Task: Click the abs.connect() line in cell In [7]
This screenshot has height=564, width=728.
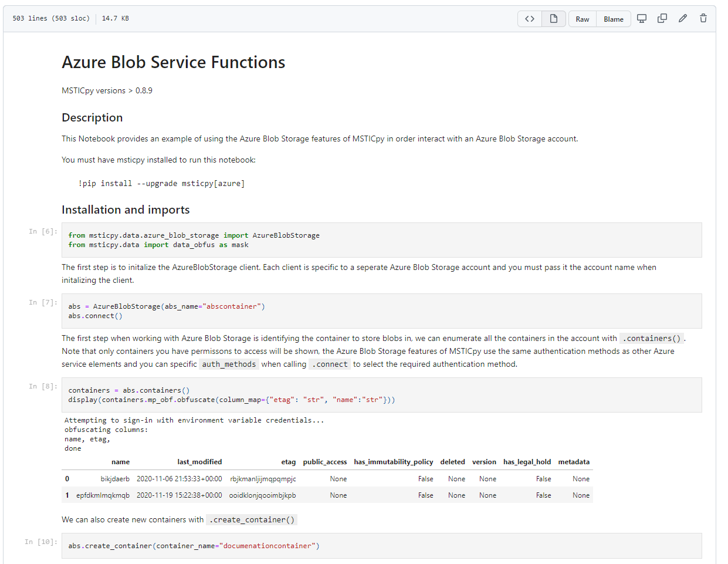Action: pos(95,316)
